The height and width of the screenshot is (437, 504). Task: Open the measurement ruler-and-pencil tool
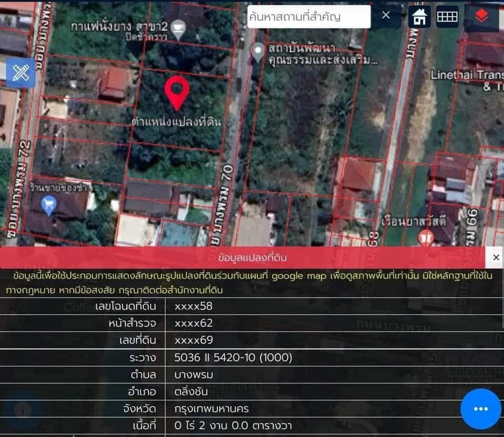click(x=21, y=73)
